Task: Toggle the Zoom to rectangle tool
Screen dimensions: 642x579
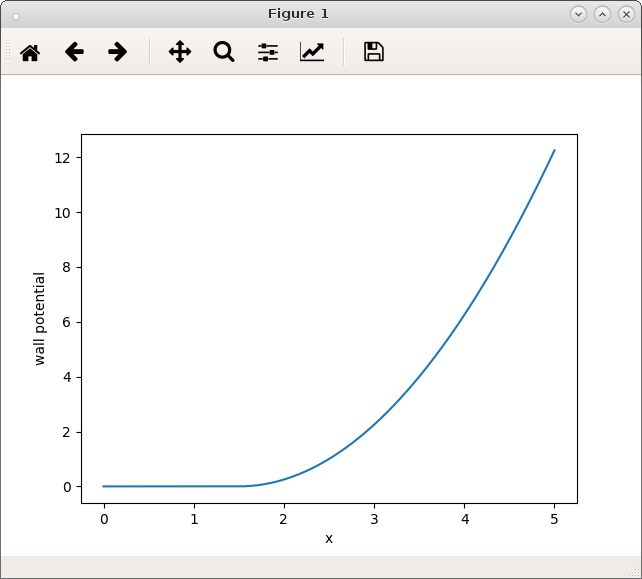Action: pyautogui.click(x=224, y=52)
